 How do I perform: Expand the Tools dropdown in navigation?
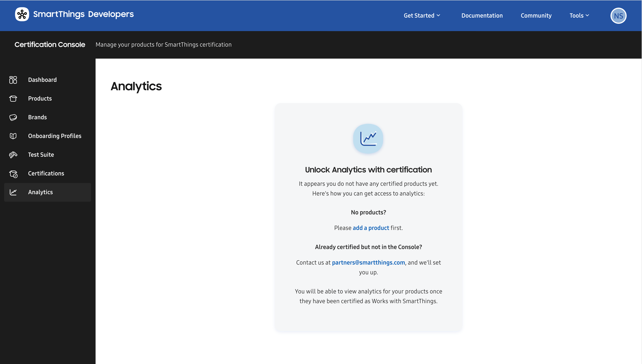pyautogui.click(x=579, y=15)
